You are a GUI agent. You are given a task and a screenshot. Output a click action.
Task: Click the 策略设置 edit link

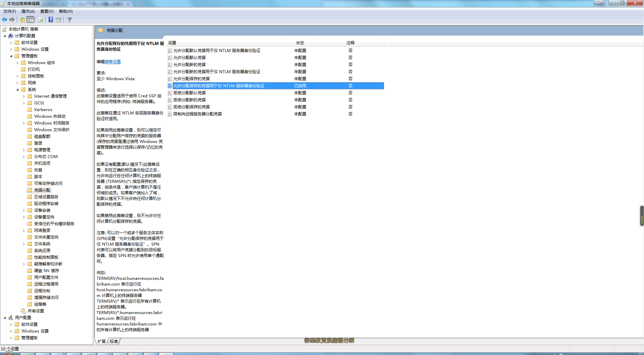pos(113,62)
